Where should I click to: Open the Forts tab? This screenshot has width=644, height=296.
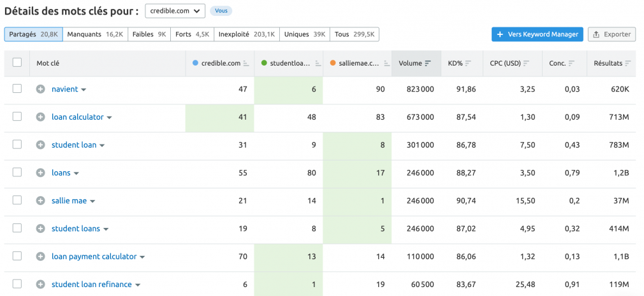[192, 34]
